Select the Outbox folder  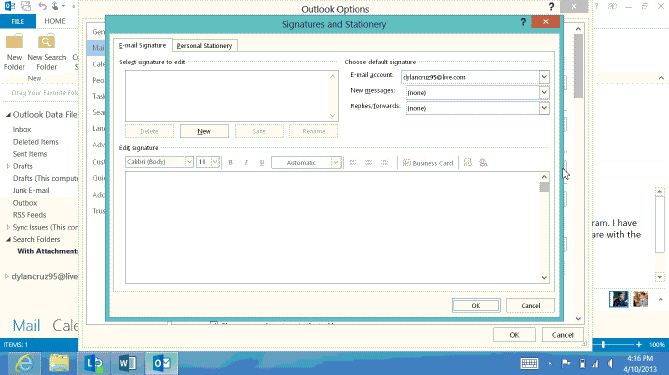point(25,203)
